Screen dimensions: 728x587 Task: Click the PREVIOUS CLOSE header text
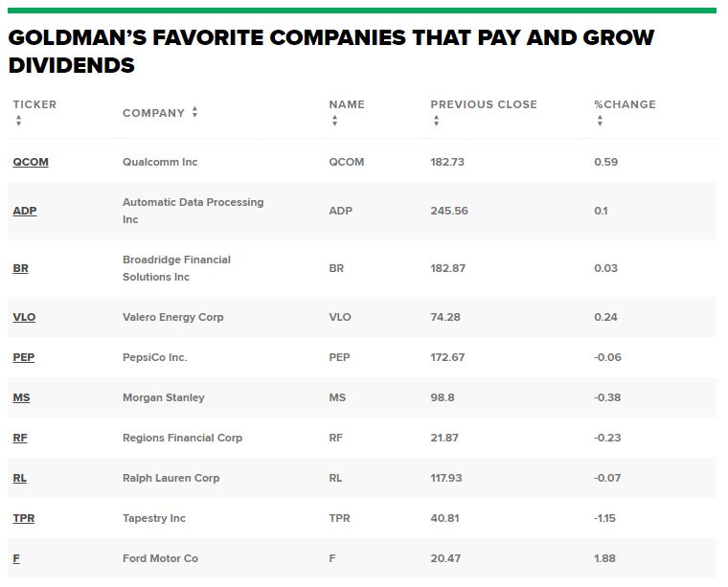[484, 104]
